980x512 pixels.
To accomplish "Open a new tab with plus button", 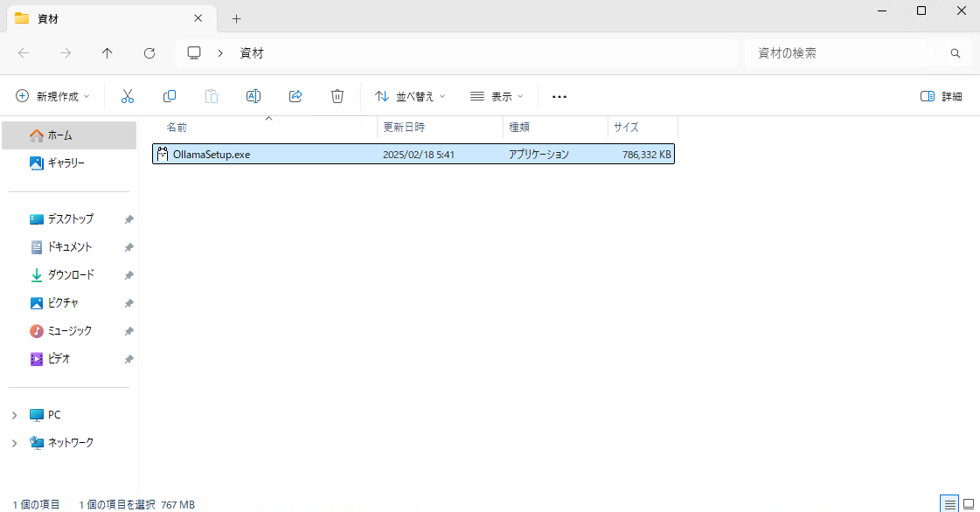I will [236, 18].
